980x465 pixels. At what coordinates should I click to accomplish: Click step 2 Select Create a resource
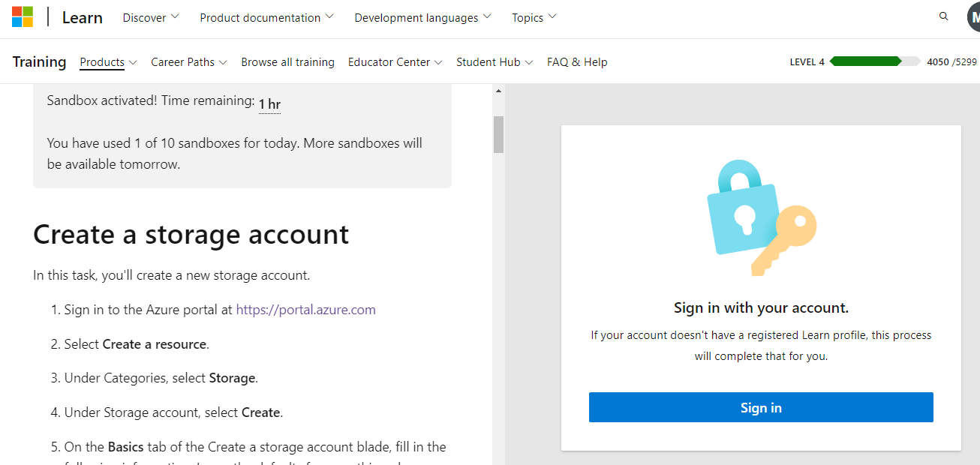pyautogui.click(x=137, y=344)
